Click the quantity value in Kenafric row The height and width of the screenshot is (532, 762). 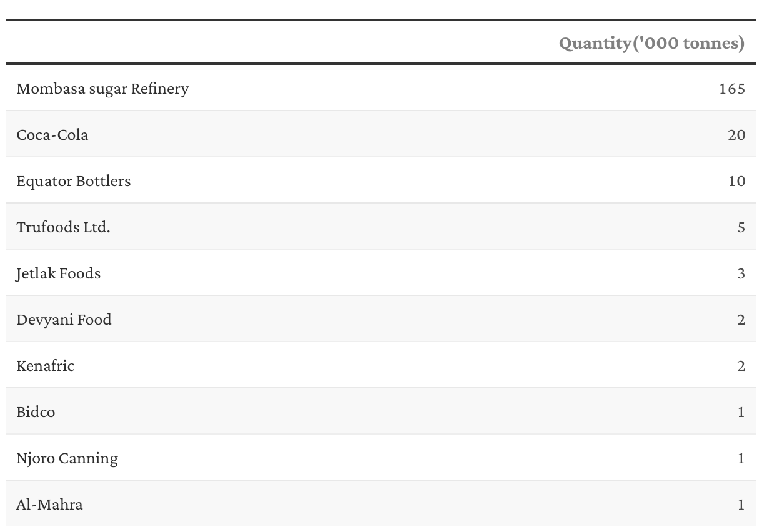[741, 366]
